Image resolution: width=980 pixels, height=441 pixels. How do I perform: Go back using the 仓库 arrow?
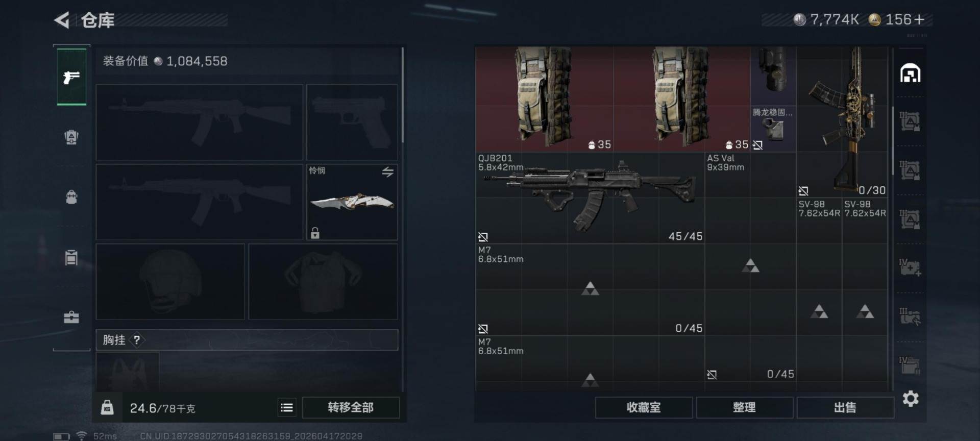[62, 20]
